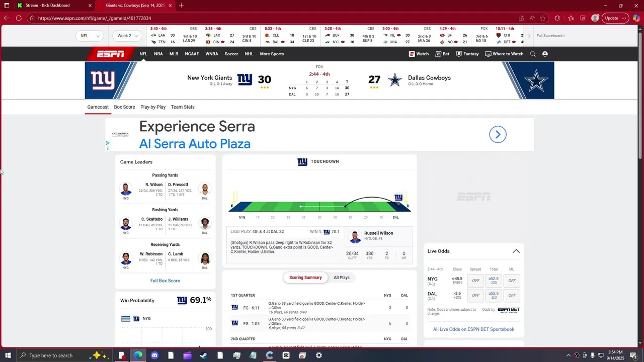Open the LAR vs TEN scoreboard game
The height and width of the screenshot is (362, 644).
pyautogui.click(x=174, y=36)
